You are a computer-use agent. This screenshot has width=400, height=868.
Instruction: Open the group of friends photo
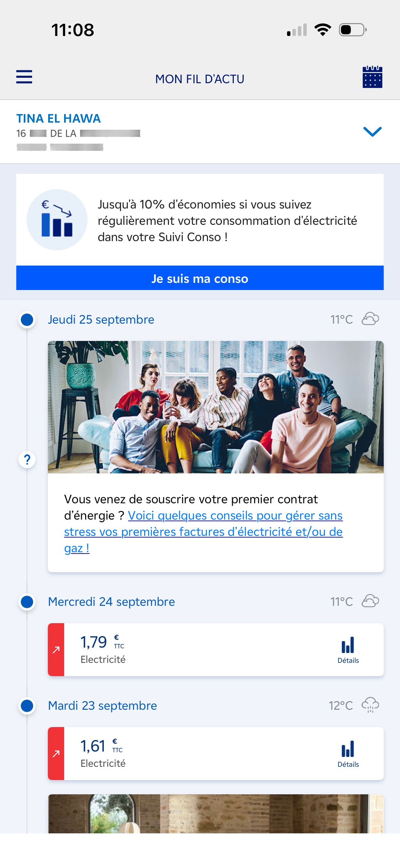tap(215, 407)
